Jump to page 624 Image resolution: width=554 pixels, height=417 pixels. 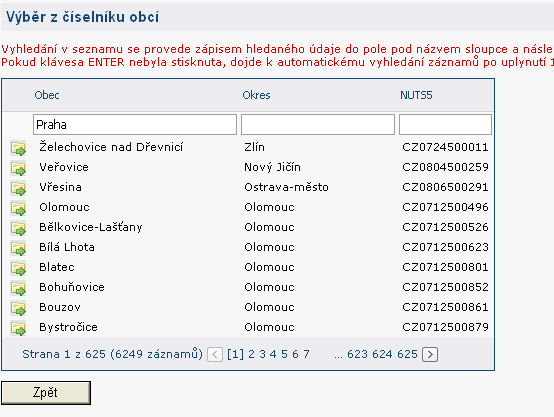click(382, 354)
